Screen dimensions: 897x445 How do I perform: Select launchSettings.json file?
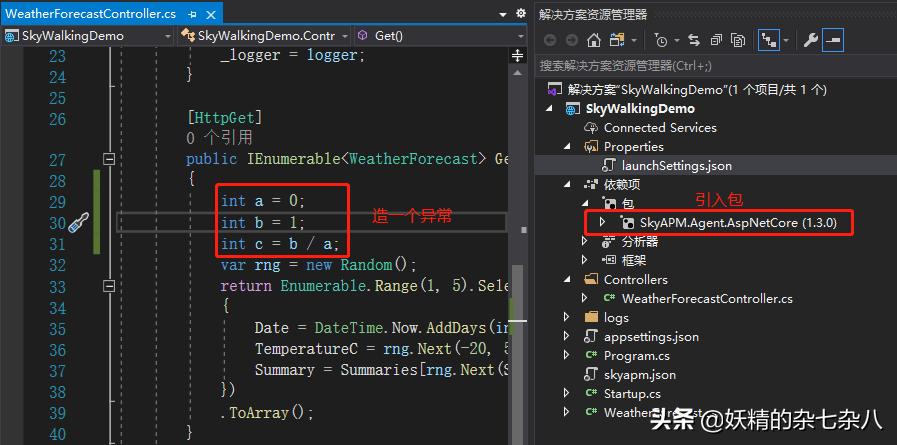[x=677, y=166]
